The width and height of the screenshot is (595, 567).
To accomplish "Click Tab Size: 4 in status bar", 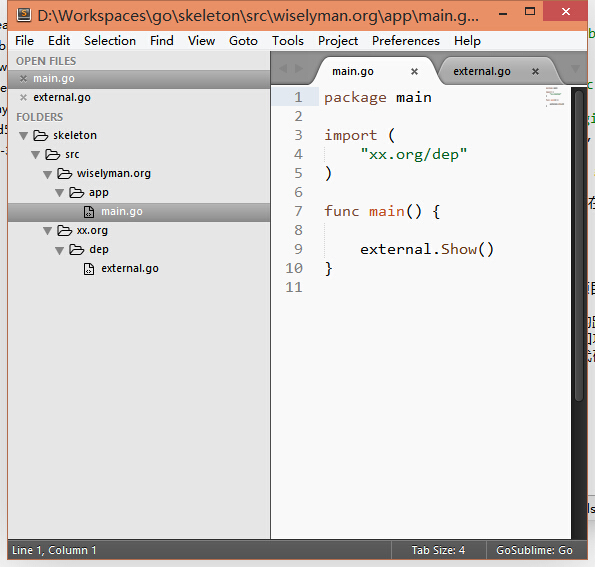I will pyautogui.click(x=438, y=550).
